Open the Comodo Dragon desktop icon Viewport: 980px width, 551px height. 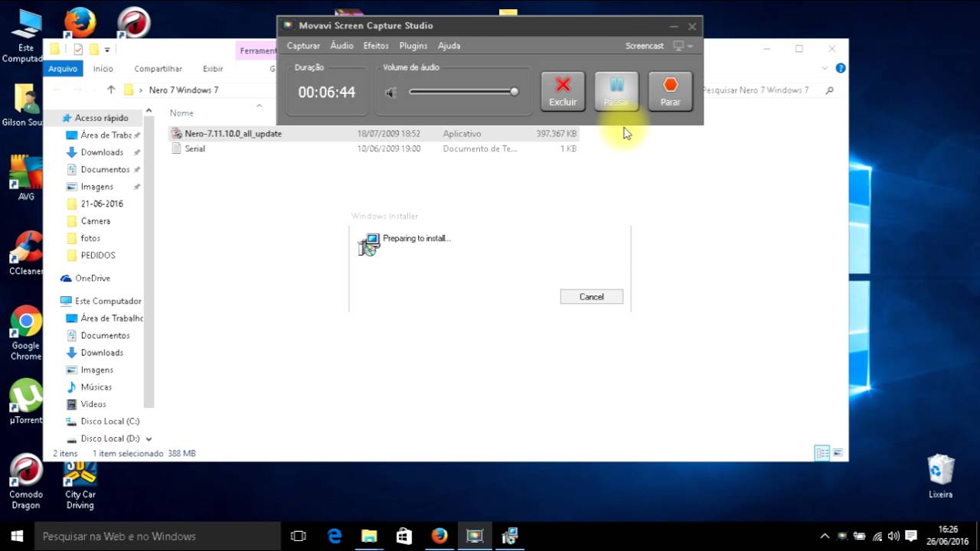[25, 482]
